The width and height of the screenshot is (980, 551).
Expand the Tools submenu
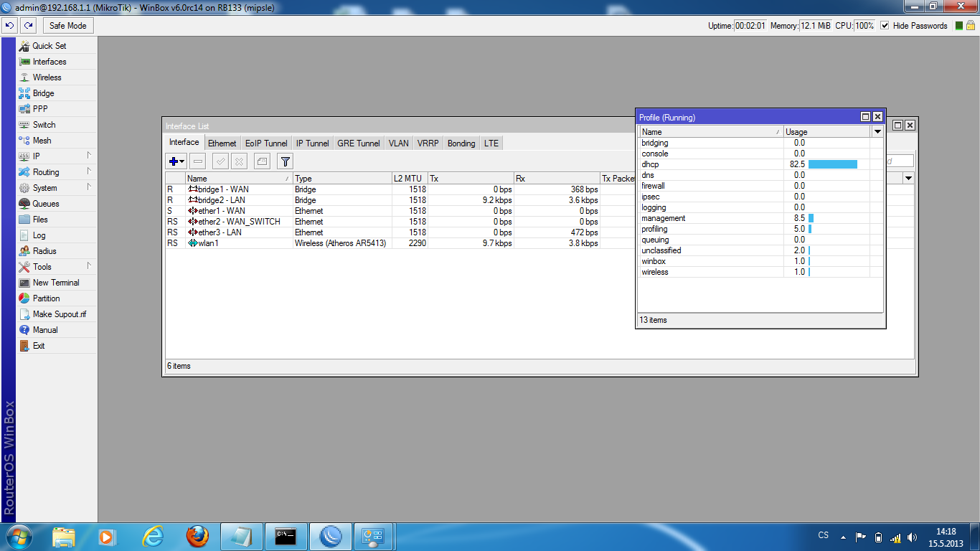pyautogui.click(x=57, y=267)
